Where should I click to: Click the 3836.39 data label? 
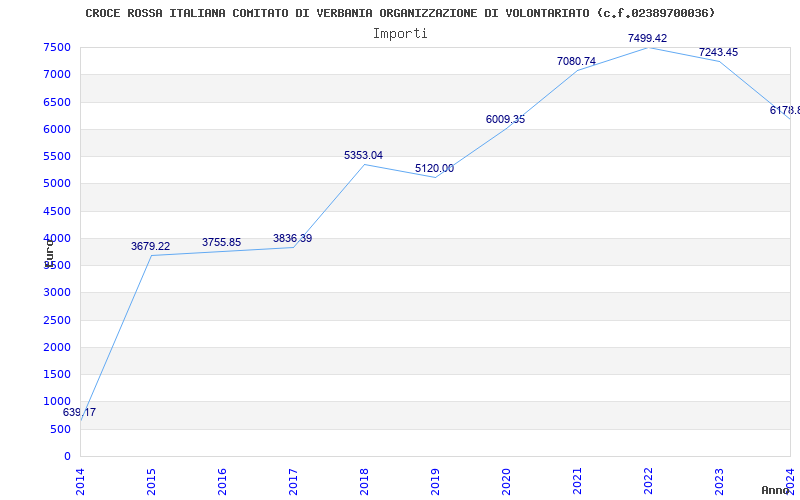[x=292, y=238]
